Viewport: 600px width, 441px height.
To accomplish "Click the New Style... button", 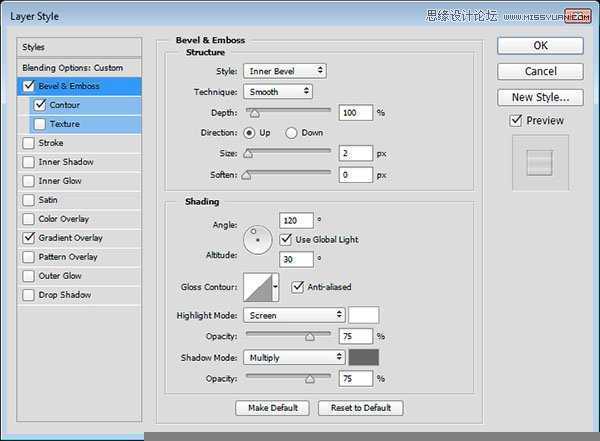I will pyautogui.click(x=540, y=97).
